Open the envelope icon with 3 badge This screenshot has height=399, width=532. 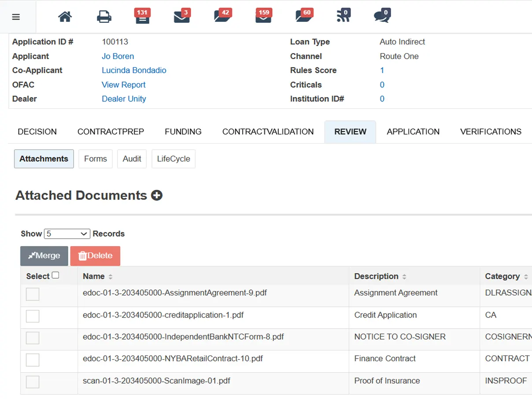click(x=181, y=16)
